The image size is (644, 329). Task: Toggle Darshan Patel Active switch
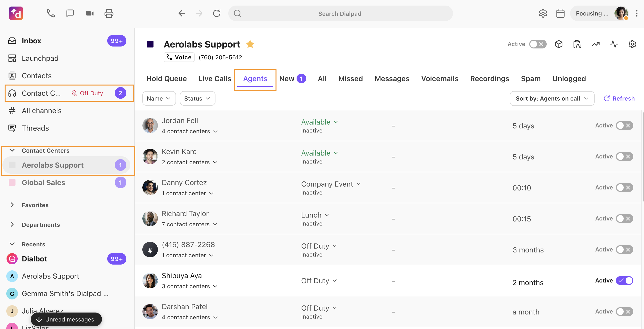[x=624, y=312]
